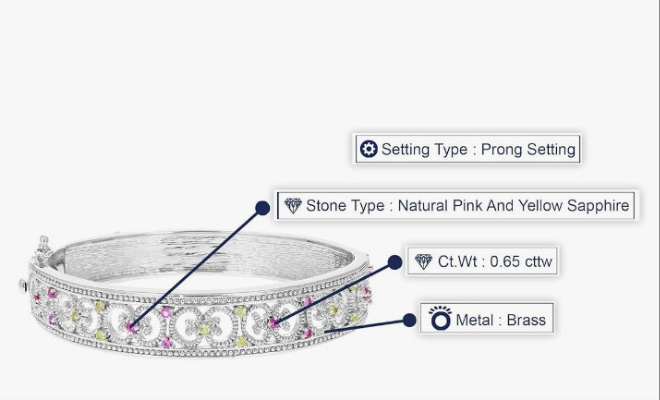
Task: Click the Ct.Wt : 0.65 cttw label
Action: point(486,262)
